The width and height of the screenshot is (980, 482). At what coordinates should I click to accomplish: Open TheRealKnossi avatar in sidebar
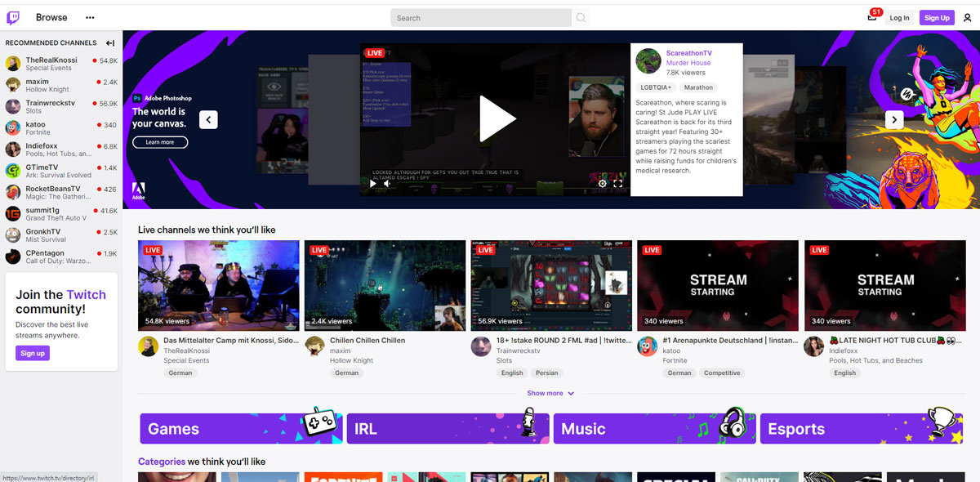13,64
